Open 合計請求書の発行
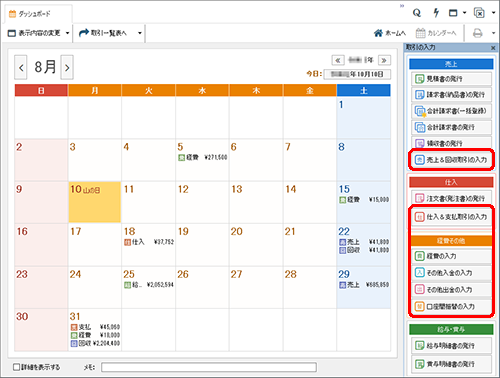 pyautogui.click(x=451, y=127)
